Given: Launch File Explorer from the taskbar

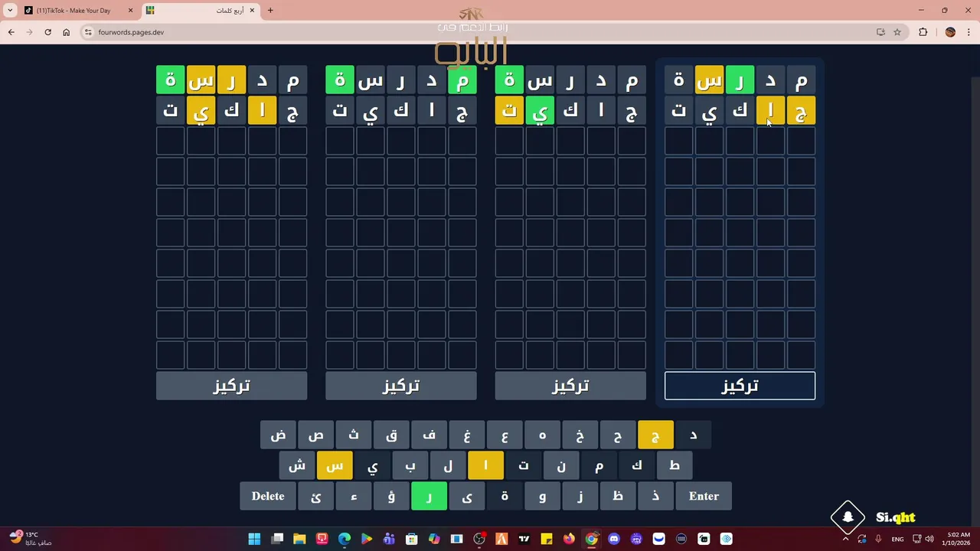Looking at the screenshot, I should [299, 539].
